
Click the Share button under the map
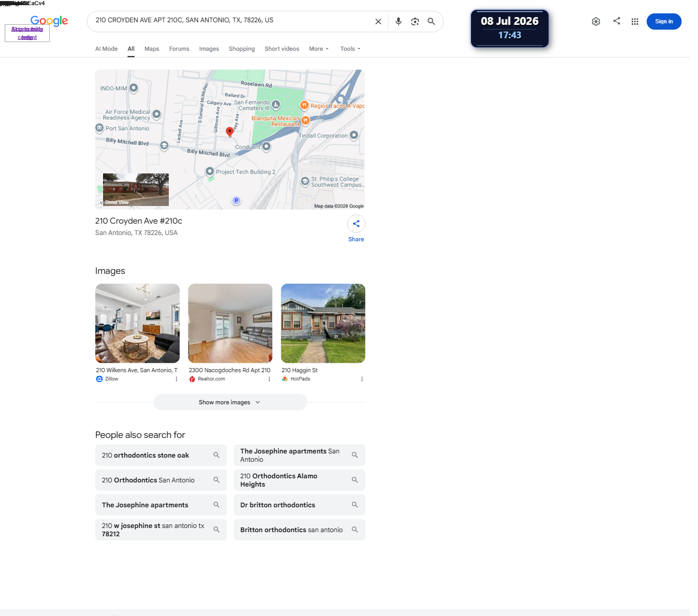pyautogui.click(x=356, y=229)
